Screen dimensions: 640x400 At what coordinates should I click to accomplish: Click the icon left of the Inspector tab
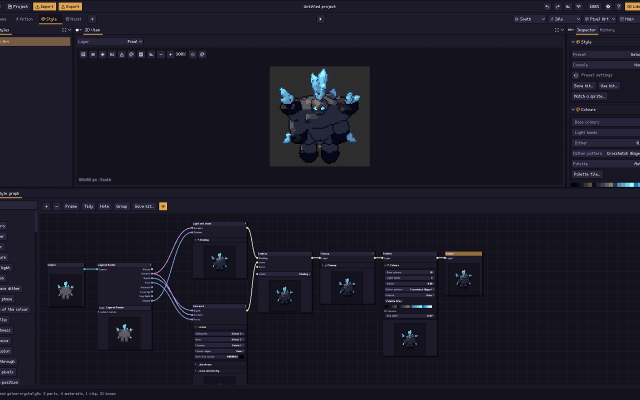pyautogui.click(x=571, y=30)
